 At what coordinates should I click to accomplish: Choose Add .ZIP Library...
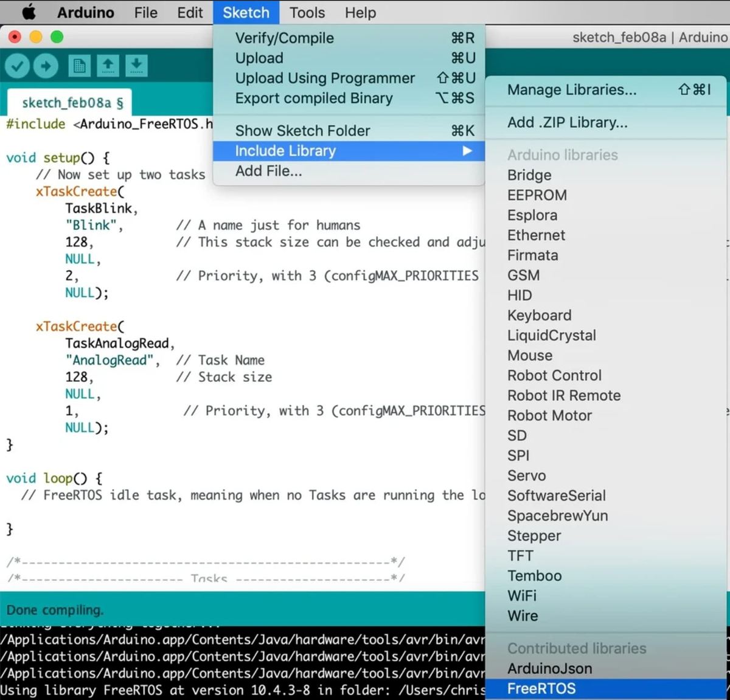click(606, 122)
